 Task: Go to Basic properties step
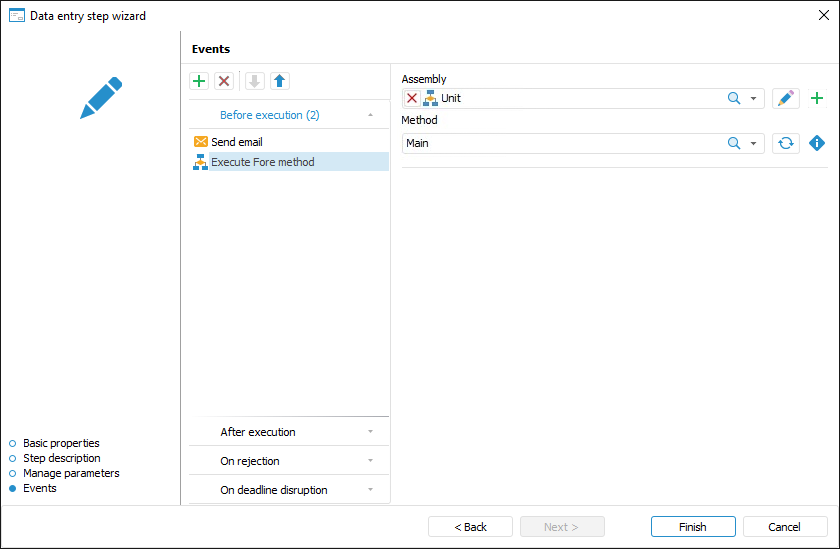(x=61, y=443)
